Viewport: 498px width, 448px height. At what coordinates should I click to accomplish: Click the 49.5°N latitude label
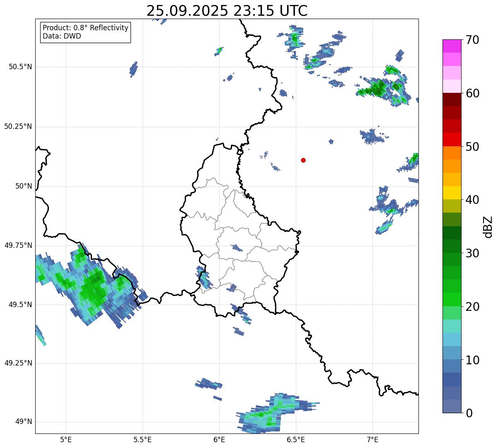click(x=20, y=305)
